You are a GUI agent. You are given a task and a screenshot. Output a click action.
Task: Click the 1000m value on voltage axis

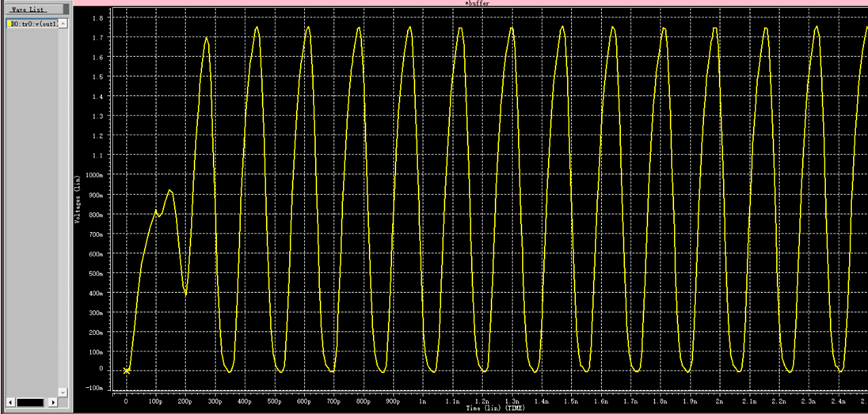pos(95,175)
